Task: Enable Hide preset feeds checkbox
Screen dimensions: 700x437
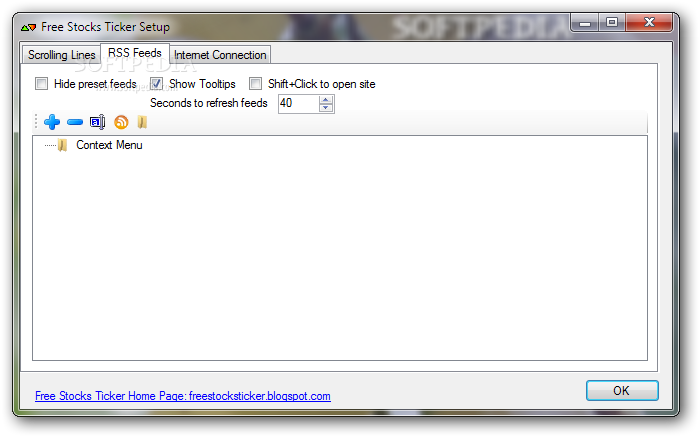Action: [42, 83]
